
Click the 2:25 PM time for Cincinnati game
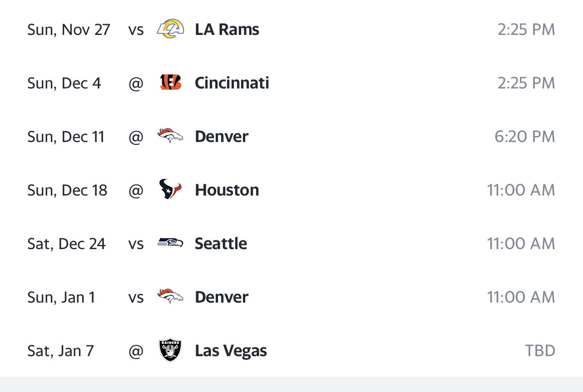(526, 83)
